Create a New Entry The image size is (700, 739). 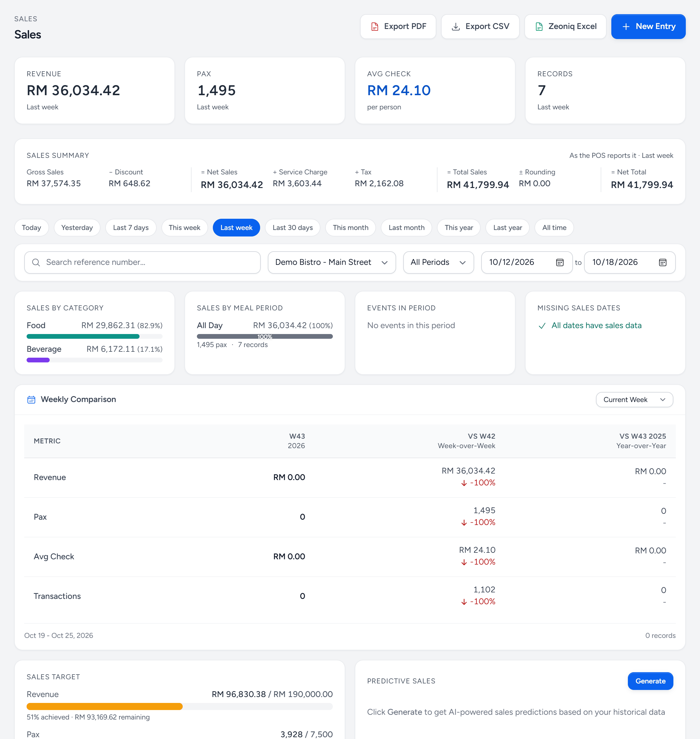point(648,27)
